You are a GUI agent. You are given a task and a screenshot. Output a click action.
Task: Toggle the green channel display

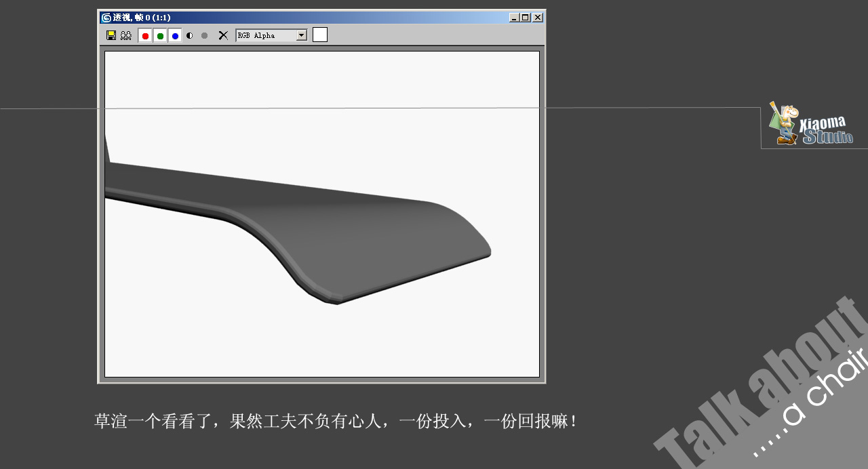click(x=160, y=36)
